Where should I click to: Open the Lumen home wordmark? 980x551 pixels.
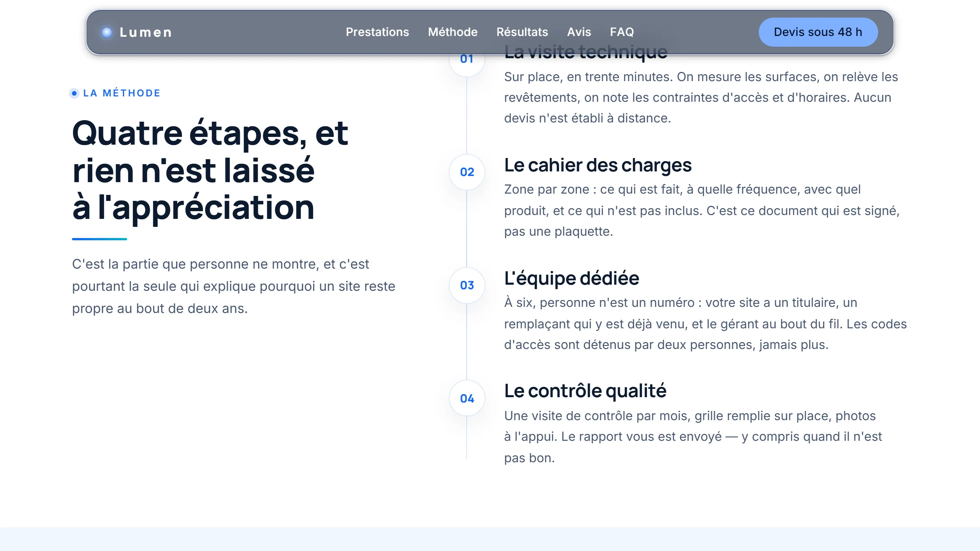click(145, 32)
